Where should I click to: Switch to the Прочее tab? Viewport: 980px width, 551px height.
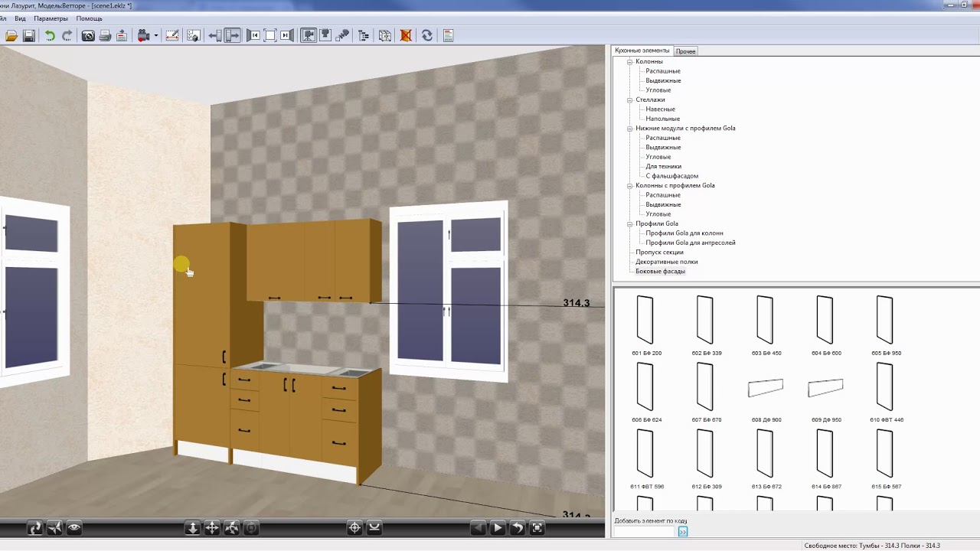pos(685,51)
